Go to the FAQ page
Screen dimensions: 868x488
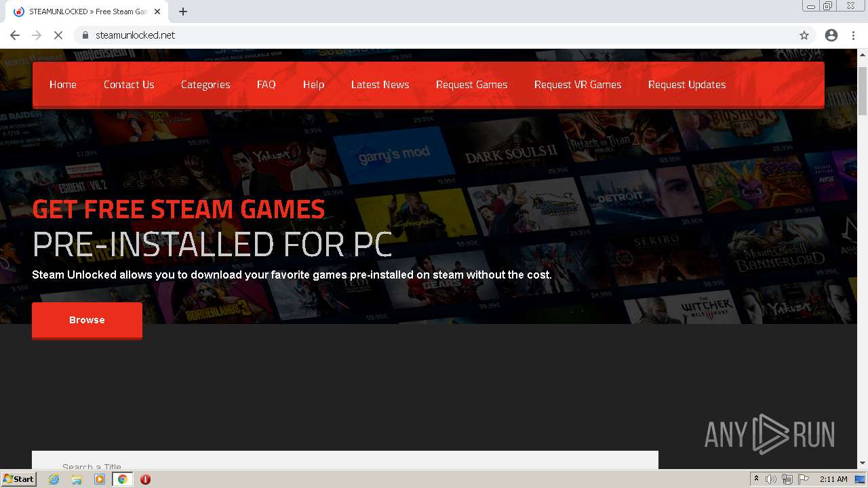(267, 85)
